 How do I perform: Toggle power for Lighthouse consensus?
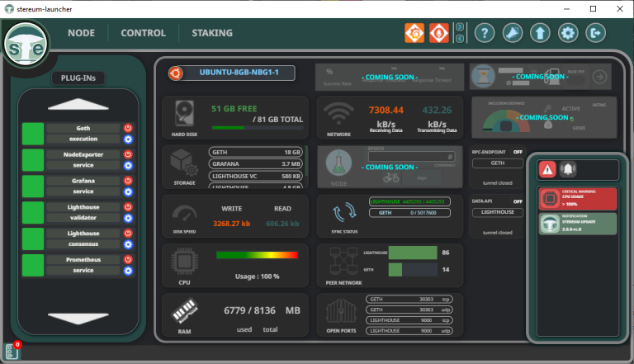click(x=128, y=234)
